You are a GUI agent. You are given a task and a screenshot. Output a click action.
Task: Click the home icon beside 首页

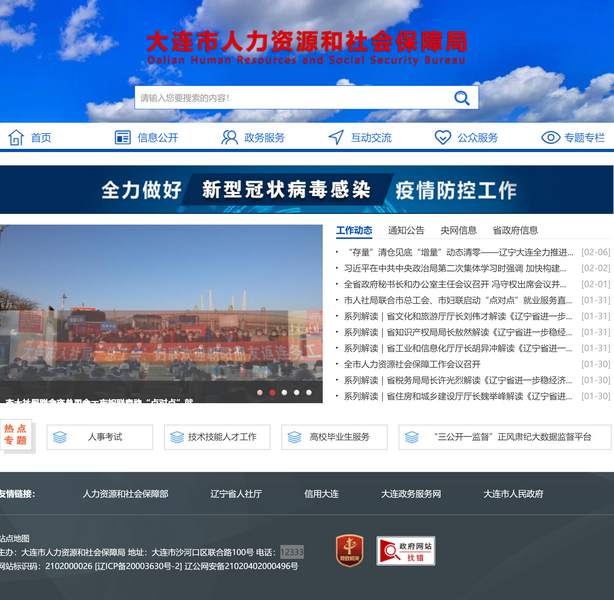[x=16, y=138]
